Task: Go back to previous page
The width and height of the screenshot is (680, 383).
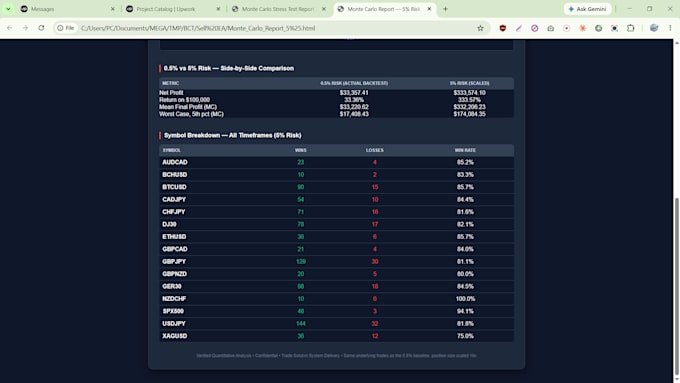Action: 10,28
